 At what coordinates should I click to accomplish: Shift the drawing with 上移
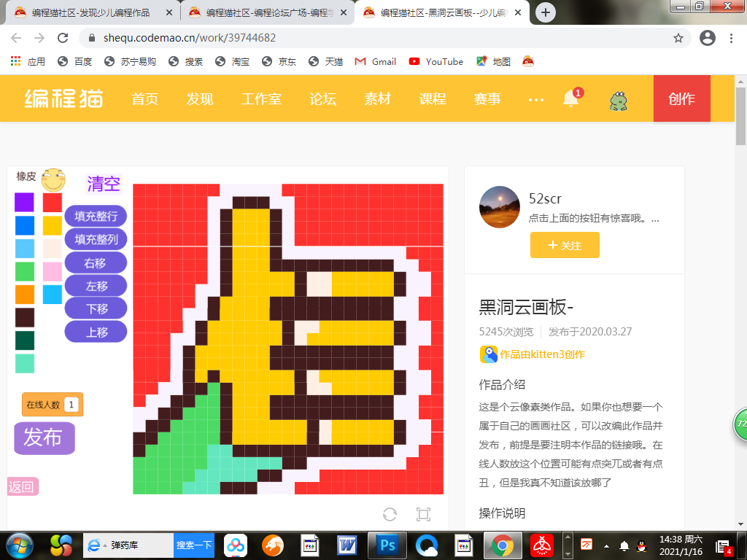pyautogui.click(x=96, y=332)
